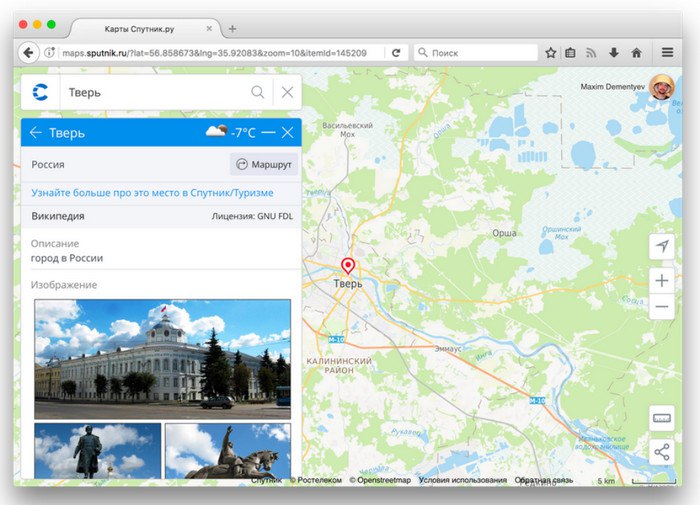Click the RSS feed icon in toolbar
This screenshot has width=700, height=505.
pos(591,53)
